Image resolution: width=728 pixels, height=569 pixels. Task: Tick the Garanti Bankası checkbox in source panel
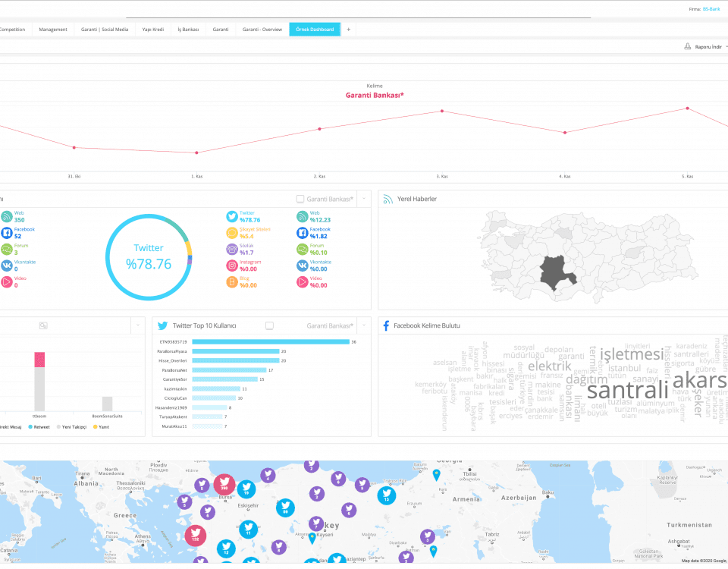coord(300,200)
